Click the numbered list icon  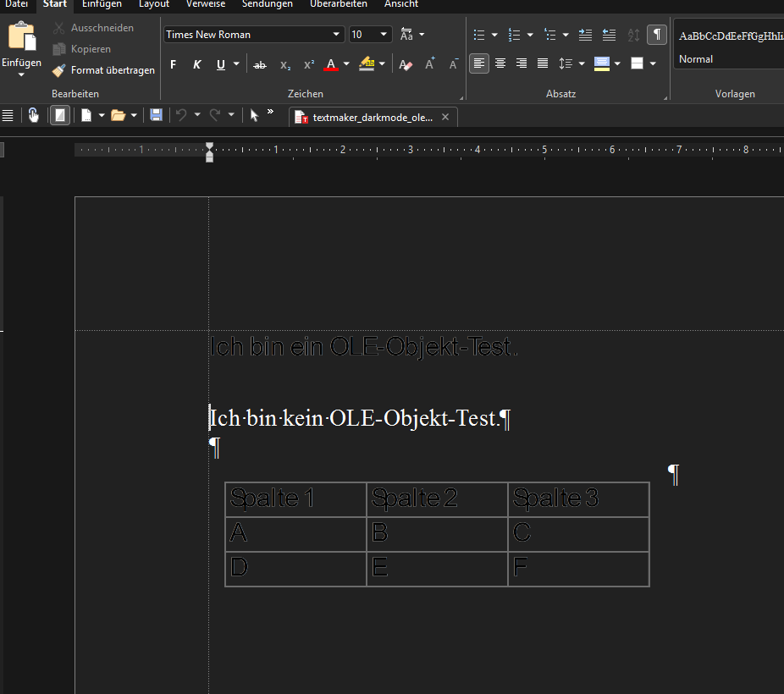(x=514, y=35)
